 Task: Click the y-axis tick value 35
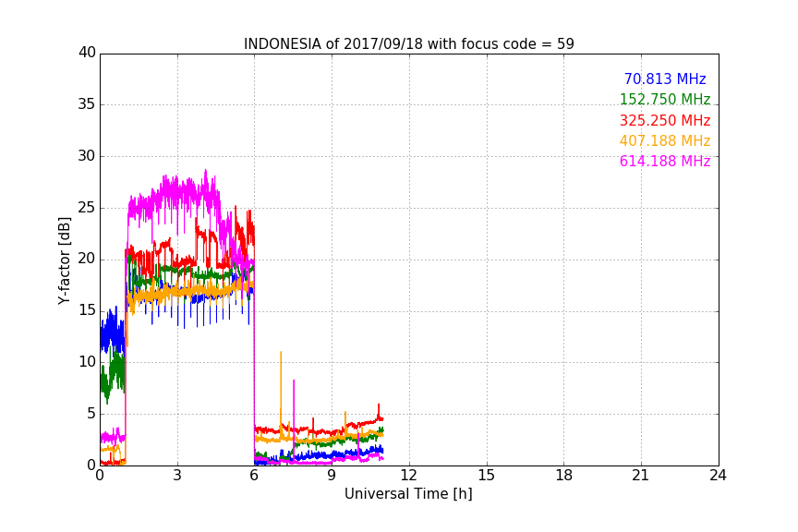tap(87, 104)
